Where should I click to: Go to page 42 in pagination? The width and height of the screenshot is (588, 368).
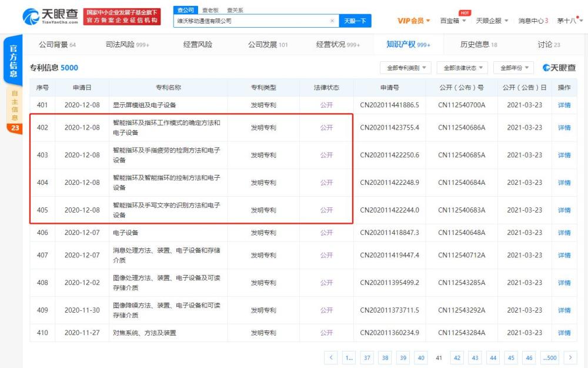click(457, 357)
